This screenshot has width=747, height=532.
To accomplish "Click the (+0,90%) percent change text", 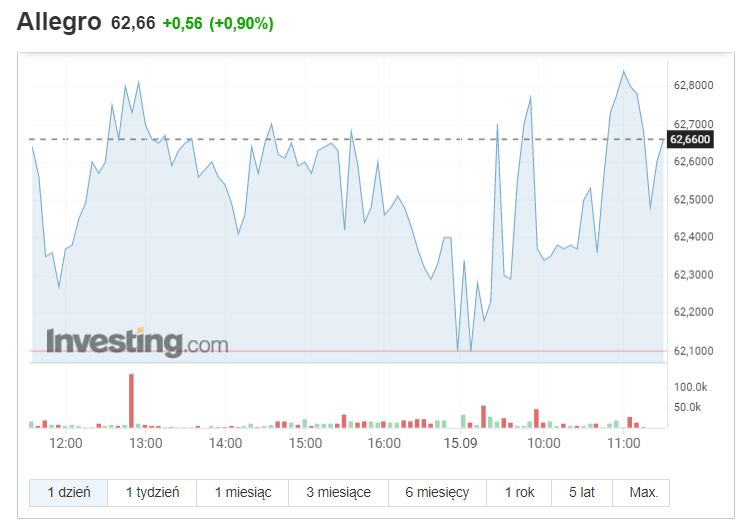I will tap(242, 23).
